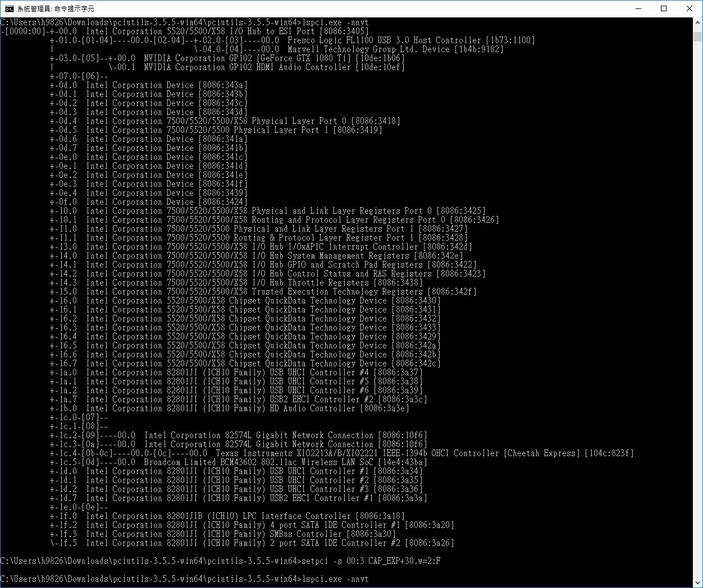703x588 pixels.
Task: Click the 'Trusted Execution Technology Registers' line
Action: click(263, 292)
